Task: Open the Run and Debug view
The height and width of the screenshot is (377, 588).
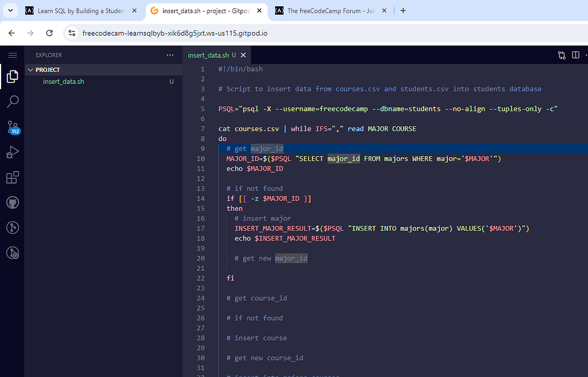Action: pos(13,152)
